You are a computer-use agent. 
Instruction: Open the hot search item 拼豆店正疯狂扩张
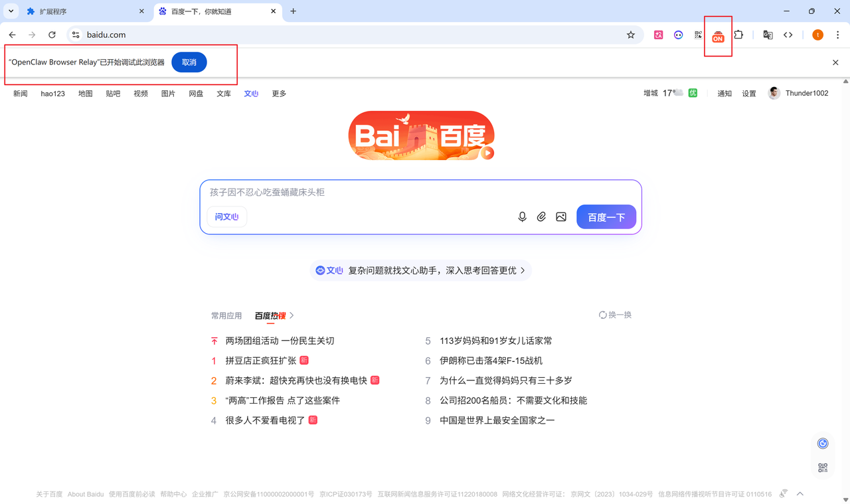(x=261, y=361)
